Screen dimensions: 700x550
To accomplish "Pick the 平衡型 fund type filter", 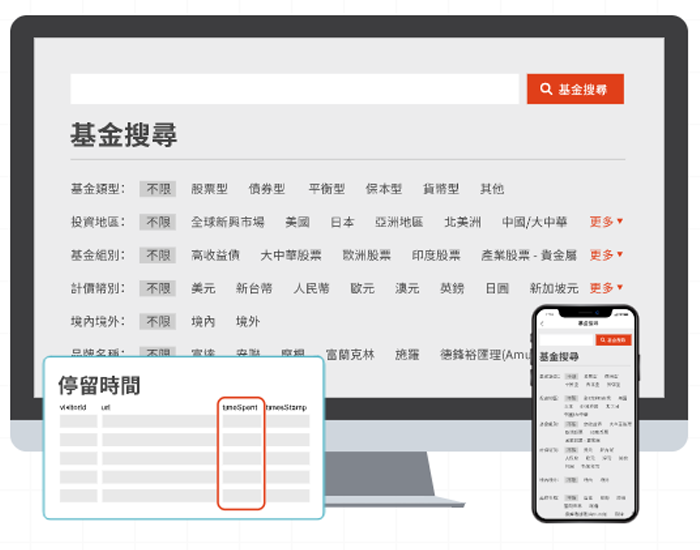I will [326, 188].
